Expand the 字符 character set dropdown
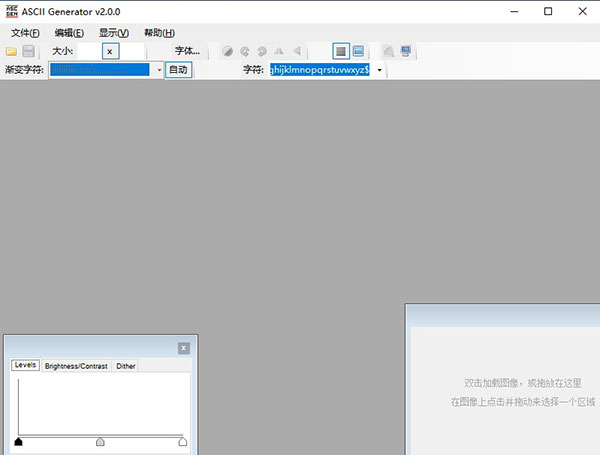The height and width of the screenshot is (455, 600). point(379,70)
